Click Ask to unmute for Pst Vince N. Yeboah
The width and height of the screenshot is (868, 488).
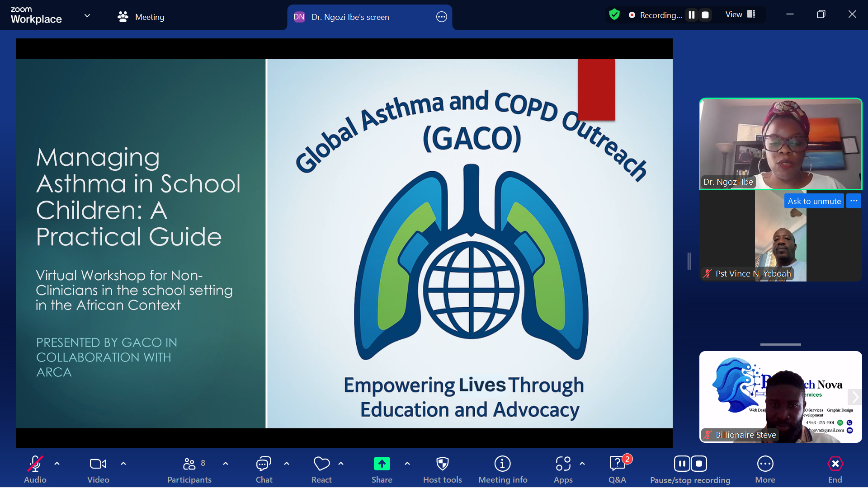814,201
